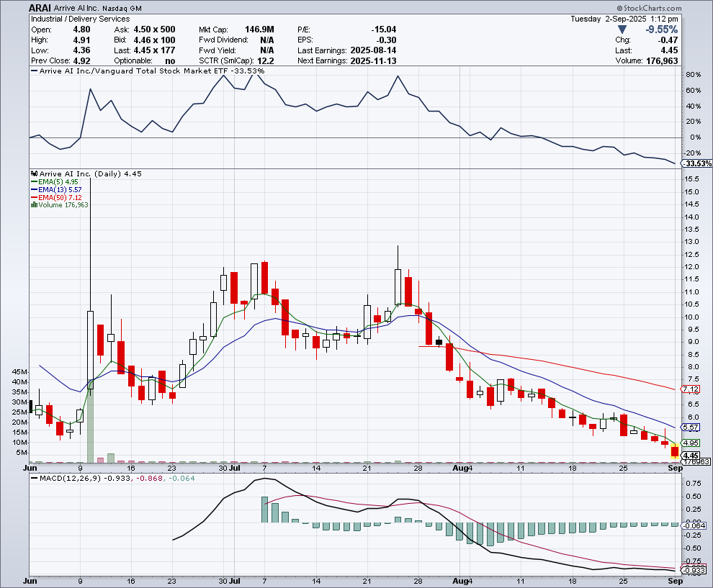Click the 5.57 EMA(13) price tag
The image size is (713, 588).
pyautogui.click(x=691, y=427)
